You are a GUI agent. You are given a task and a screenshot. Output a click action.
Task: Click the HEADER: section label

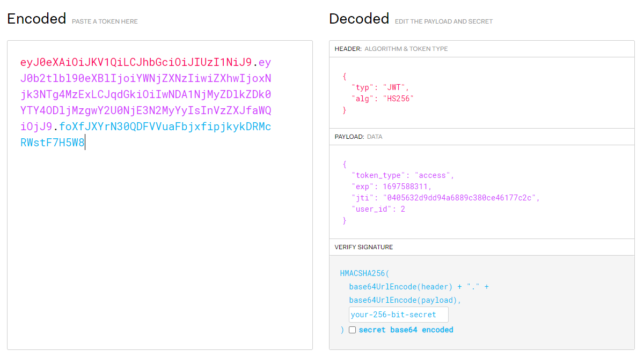tap(348, 49)
